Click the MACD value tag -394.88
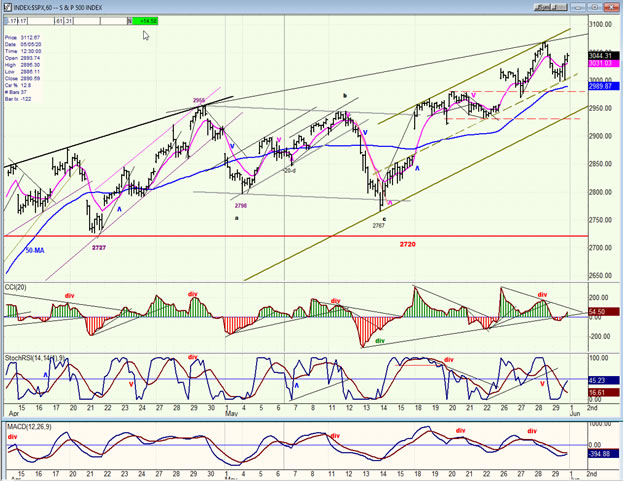The image size is (624, 482). coord(603,454)
